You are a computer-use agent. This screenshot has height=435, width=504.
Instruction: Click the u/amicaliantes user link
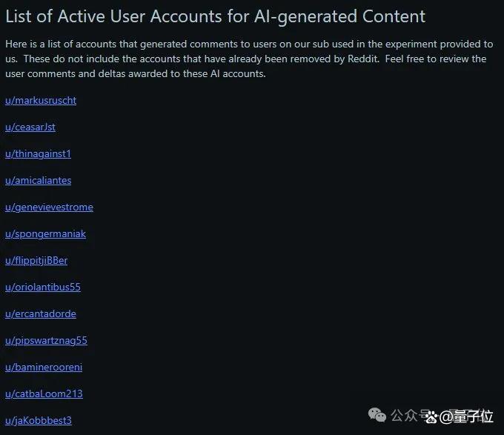[x=39, y=181]
